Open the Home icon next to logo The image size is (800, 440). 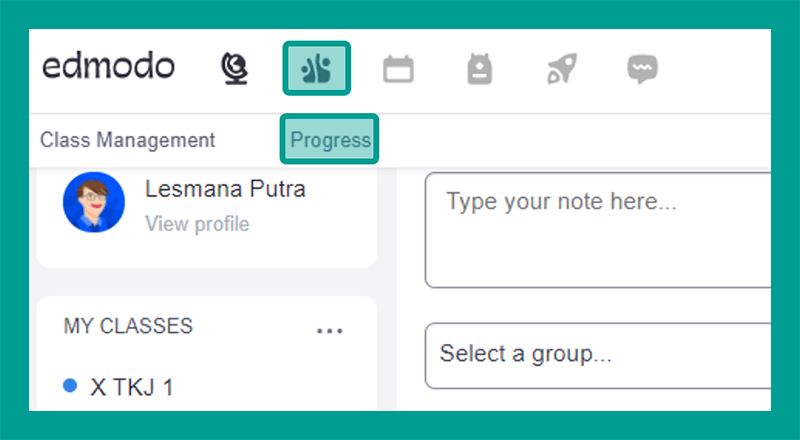(x=234, y=68)
